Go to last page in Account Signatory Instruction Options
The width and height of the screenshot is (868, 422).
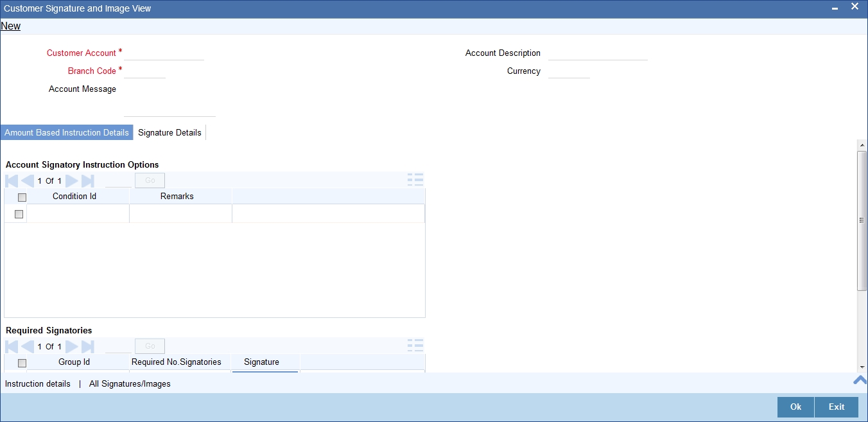coord(88,181)
